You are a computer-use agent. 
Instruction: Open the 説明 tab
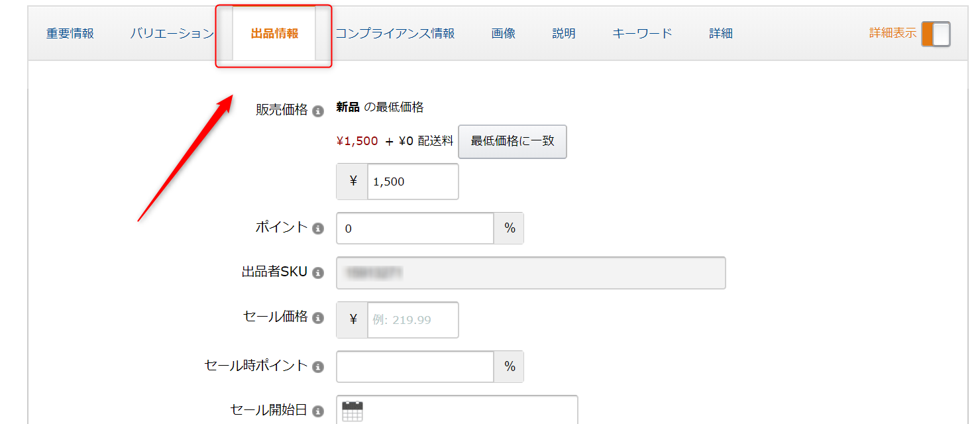(x=564, y=34)
